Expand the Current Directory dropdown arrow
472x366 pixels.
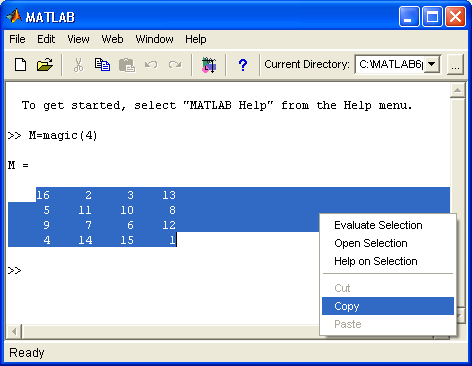pos(432,64)
